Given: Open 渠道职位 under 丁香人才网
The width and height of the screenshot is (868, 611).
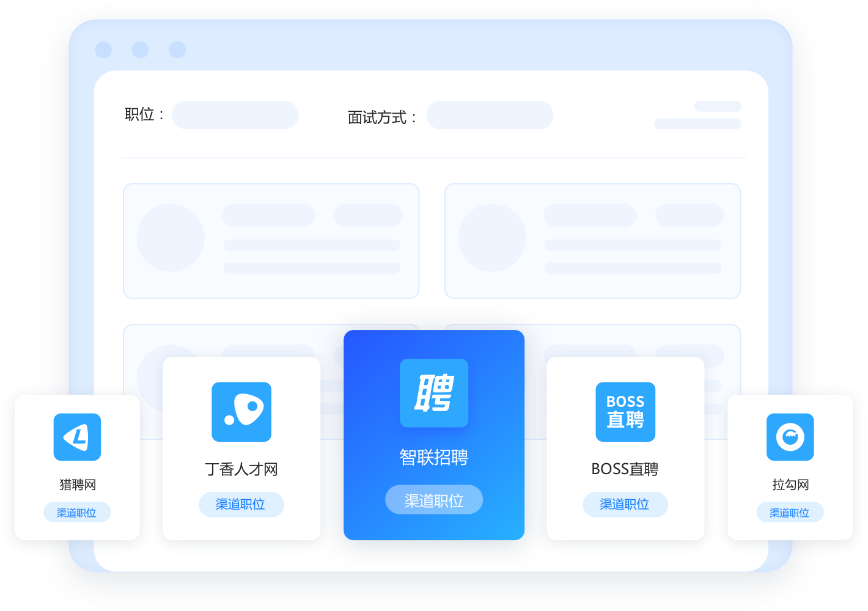Looking at the screenshot, I should (x=241, y=505).
